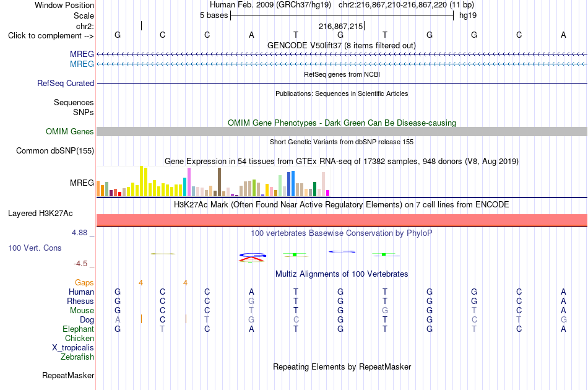Click the chr2: label
This screenshot has height=390, width=588.
pyautogui.click(x=85, y=26)
